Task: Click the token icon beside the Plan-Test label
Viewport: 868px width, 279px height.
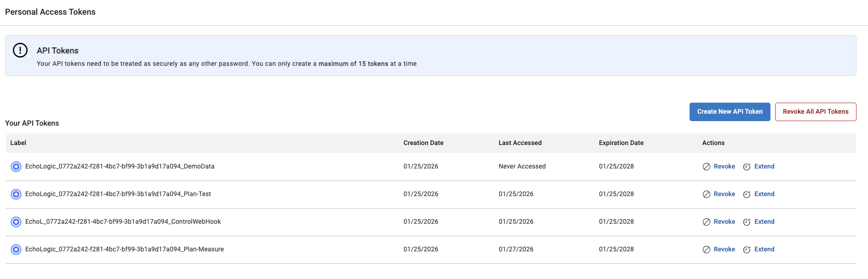Action: [16, 194]
